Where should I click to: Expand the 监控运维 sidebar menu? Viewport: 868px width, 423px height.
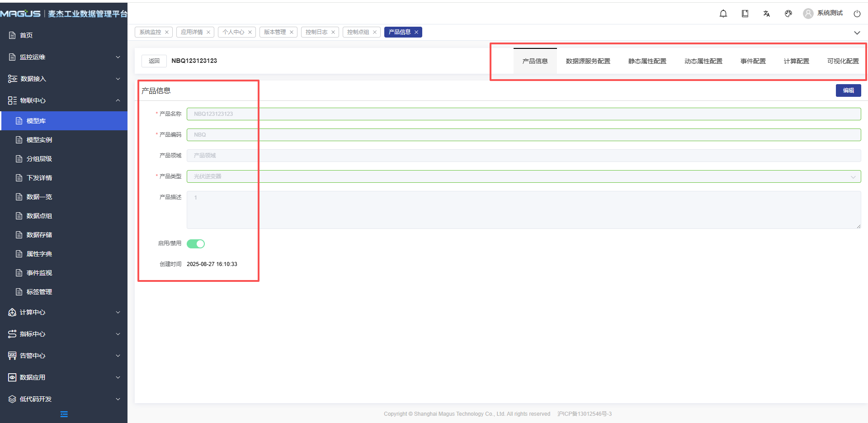click(x=64, y=57)
